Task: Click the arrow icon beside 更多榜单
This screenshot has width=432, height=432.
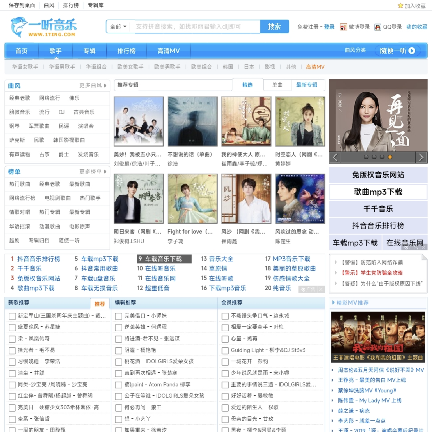Action: (105, 172)
